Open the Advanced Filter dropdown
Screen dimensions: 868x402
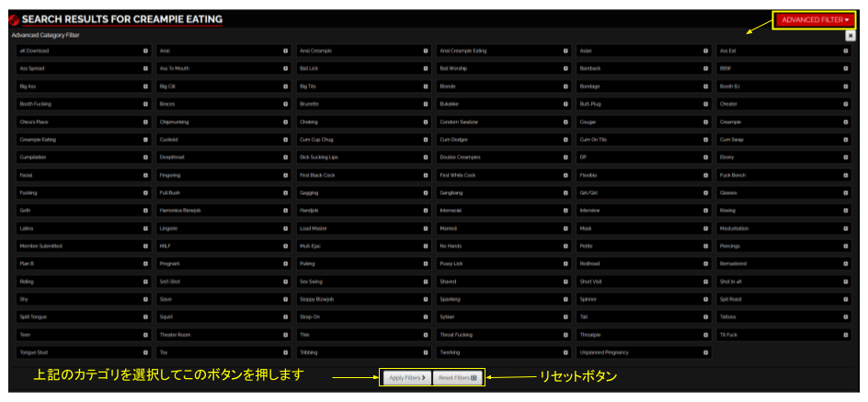(x=814, y=19)
